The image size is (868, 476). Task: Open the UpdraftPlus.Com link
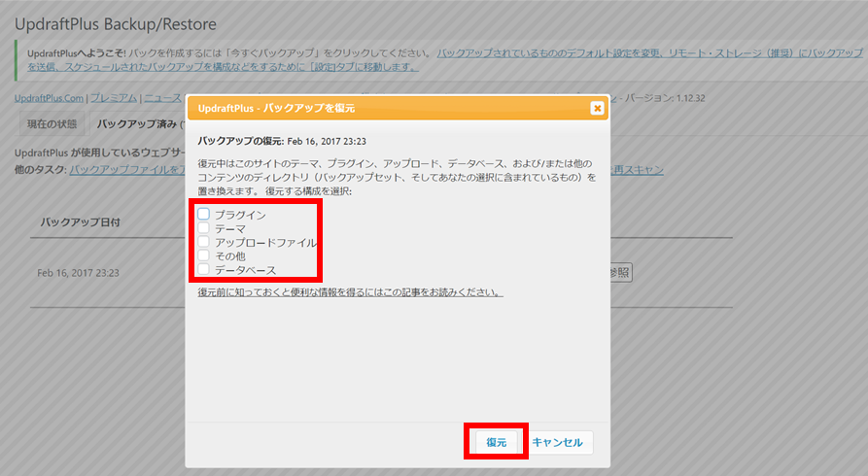coord(49,98)
